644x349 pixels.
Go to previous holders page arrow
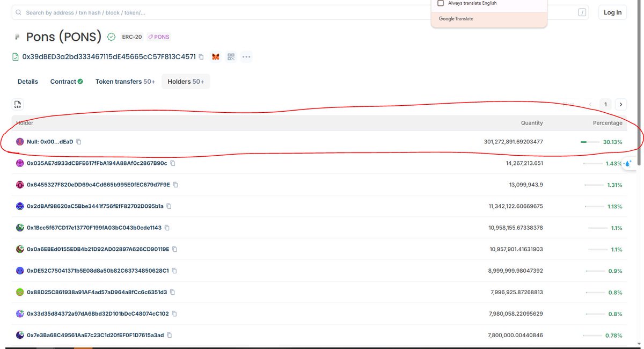[x=590, y=105]
